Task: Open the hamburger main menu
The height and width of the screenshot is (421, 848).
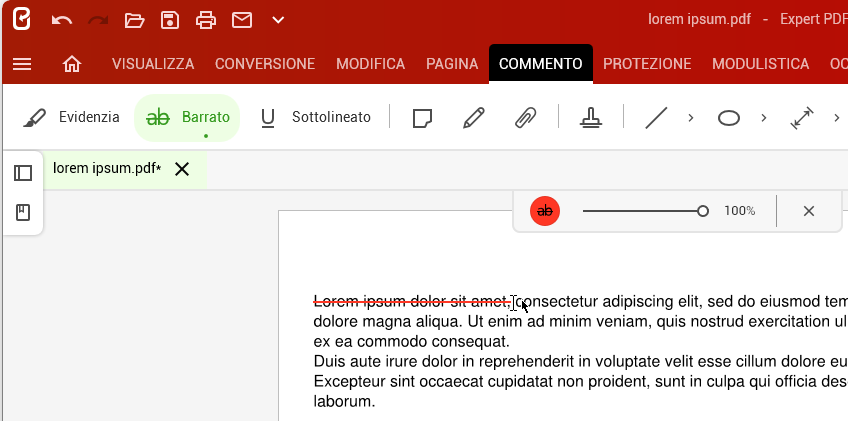Action: pos(22,64)
